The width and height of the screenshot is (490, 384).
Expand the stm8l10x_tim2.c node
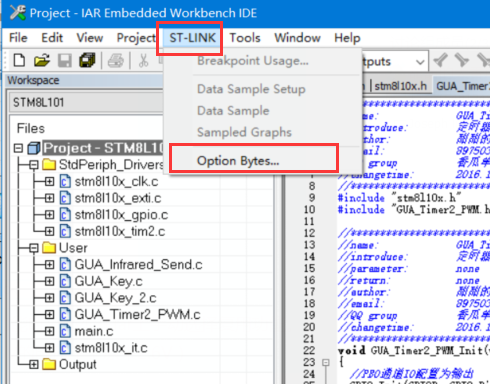coord(49,231)
